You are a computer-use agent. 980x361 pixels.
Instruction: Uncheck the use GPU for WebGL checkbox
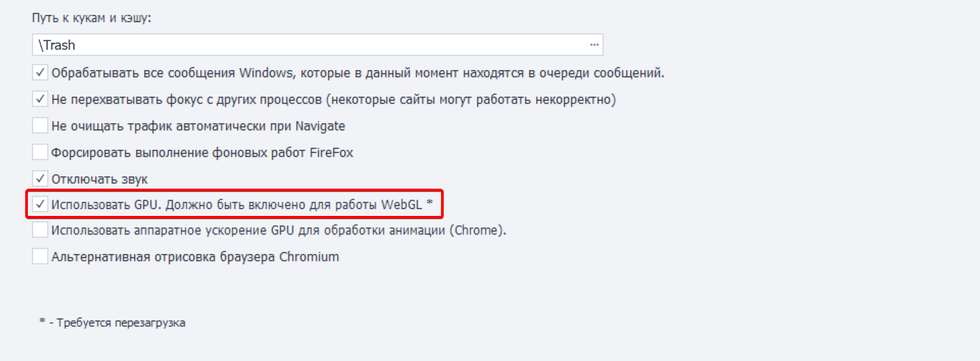40,204
